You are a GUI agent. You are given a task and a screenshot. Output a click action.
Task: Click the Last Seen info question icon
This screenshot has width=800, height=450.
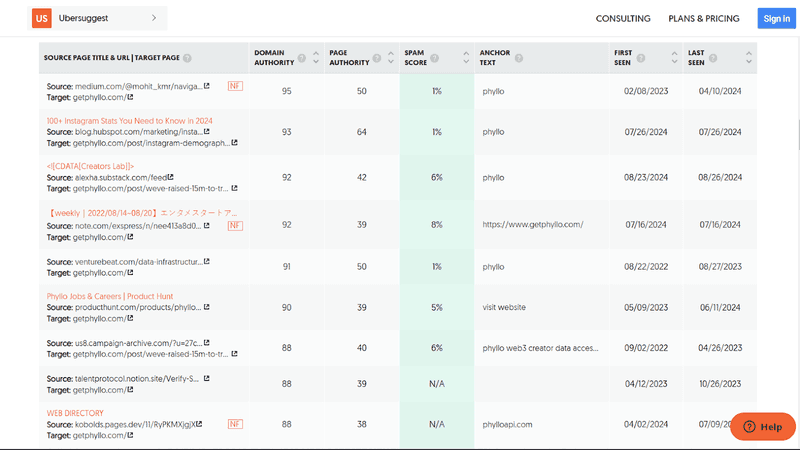click(713, 58)
